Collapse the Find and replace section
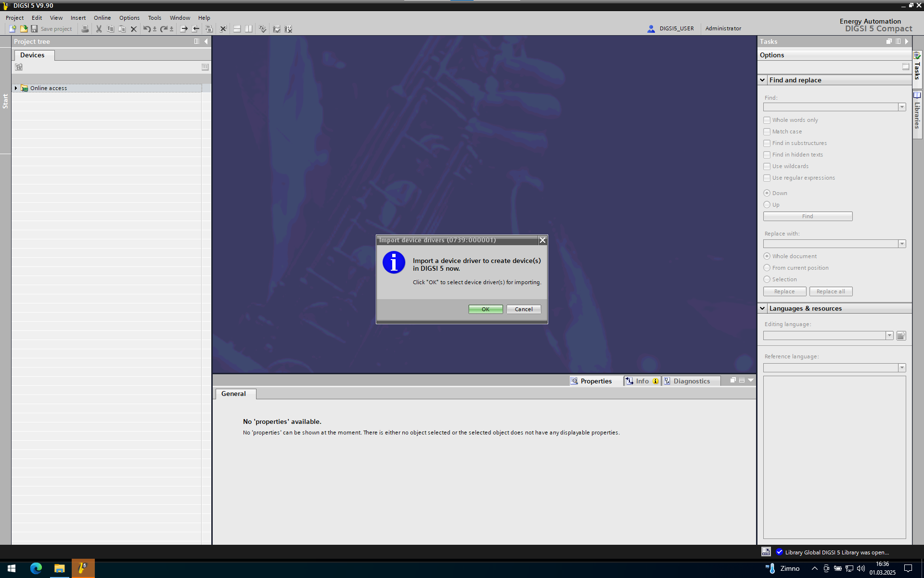 click(762, 80)
